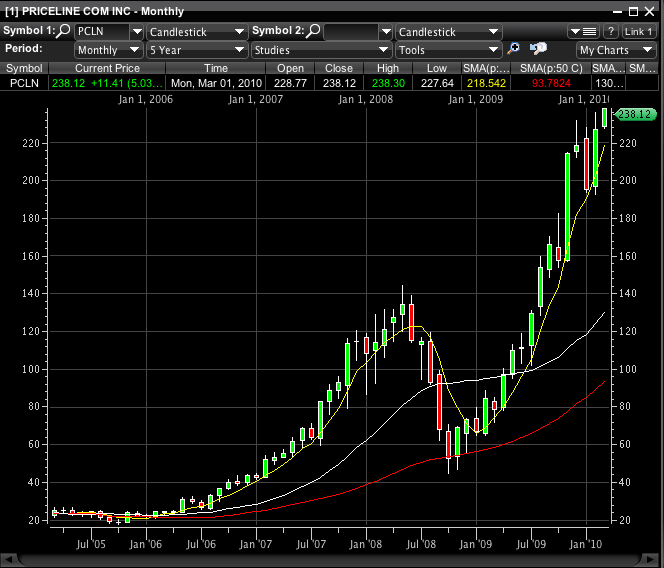Open the Symbol 2 Candlestick chart type dropdown
Viewport: 664px width, 568px height.
click(x=447, y=32)
